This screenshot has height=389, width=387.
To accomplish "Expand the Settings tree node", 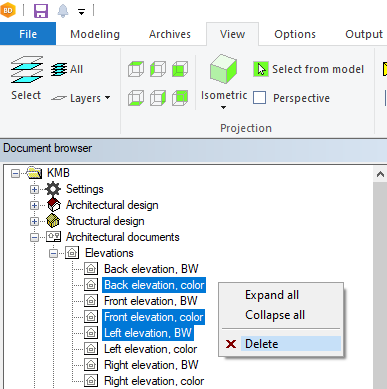I will (x=34, y=189).
